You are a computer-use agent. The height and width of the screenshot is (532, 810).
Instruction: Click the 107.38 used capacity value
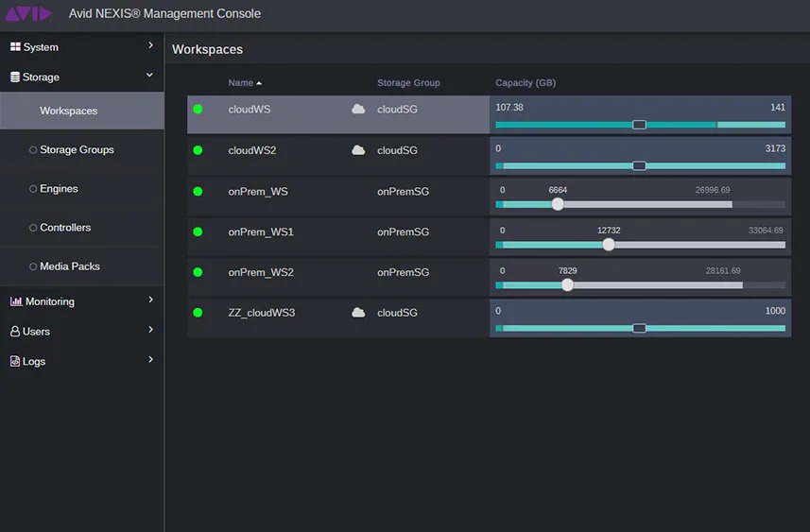pos(509,107)
